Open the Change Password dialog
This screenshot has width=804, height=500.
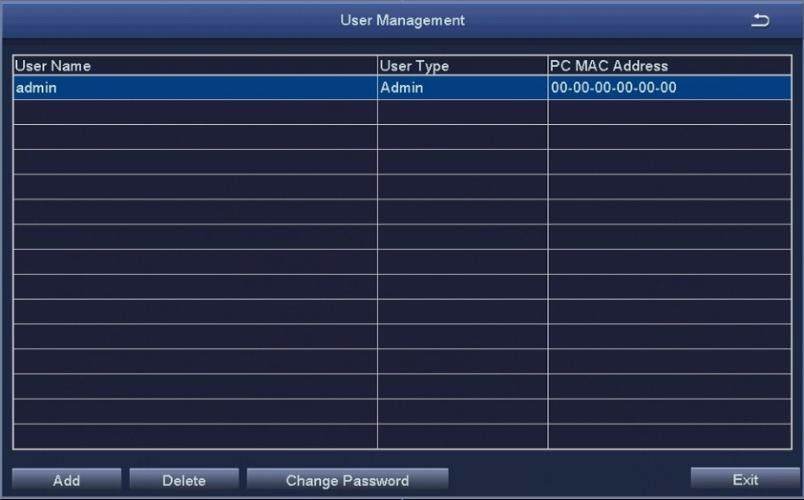[347, 481]
